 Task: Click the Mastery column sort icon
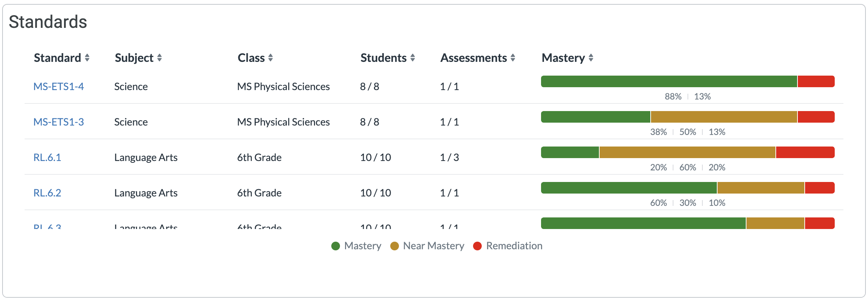pyautogui.click(x=591, y=58)
